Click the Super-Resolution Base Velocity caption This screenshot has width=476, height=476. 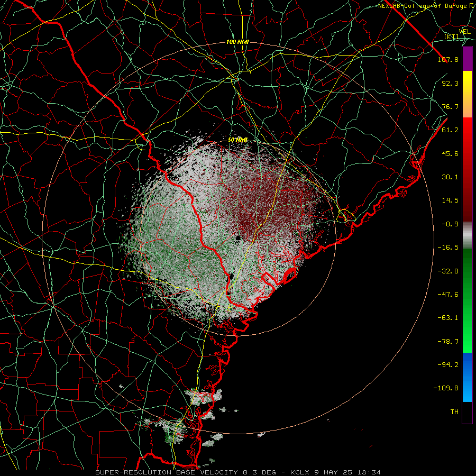click(x=238, y=472)
